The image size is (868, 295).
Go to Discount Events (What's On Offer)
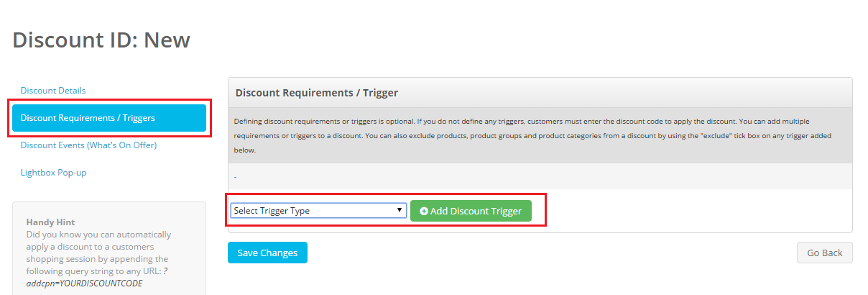tap(88, 145)
